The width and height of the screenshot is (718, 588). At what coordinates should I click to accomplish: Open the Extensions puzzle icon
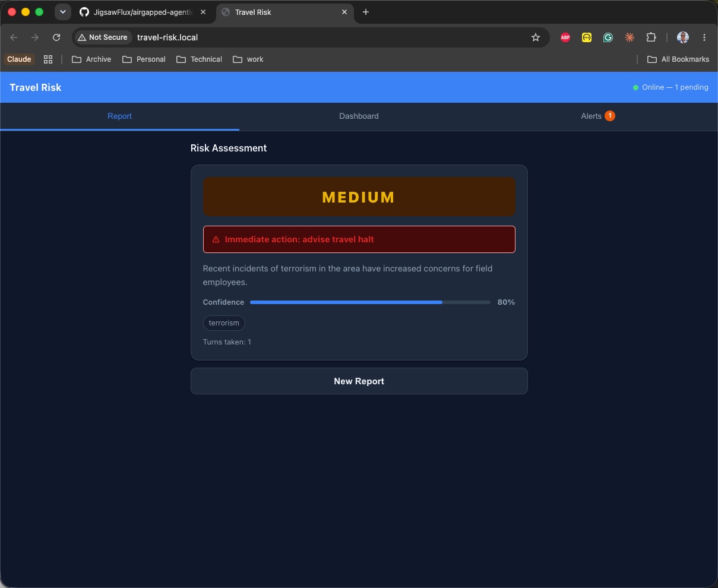point(651,37)
